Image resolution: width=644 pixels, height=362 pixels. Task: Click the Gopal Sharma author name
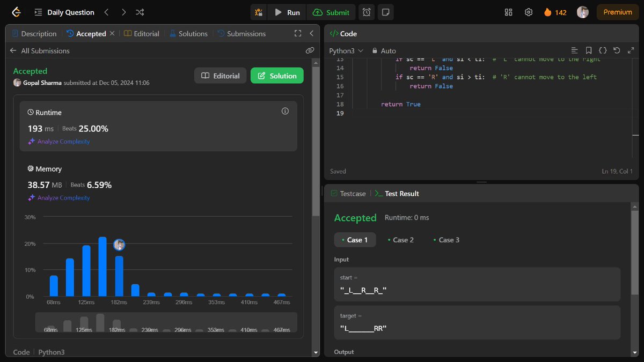click(x=42, y=83)
